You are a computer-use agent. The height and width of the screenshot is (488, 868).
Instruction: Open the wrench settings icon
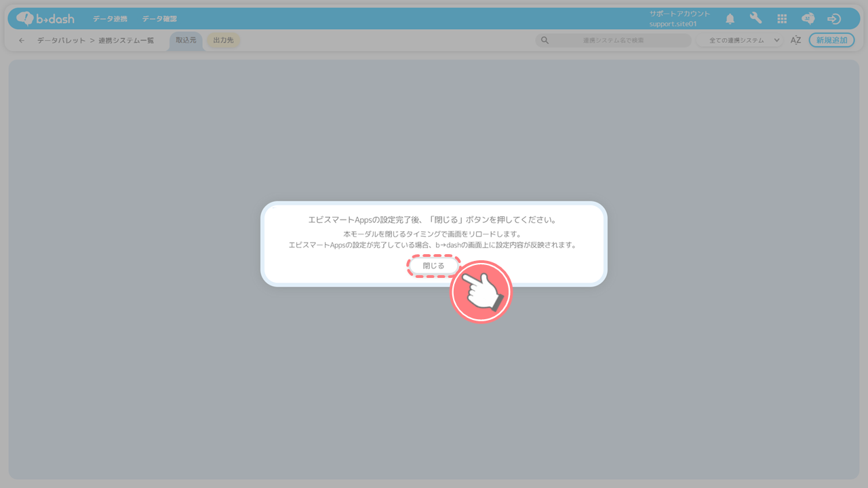pos(755,18)
